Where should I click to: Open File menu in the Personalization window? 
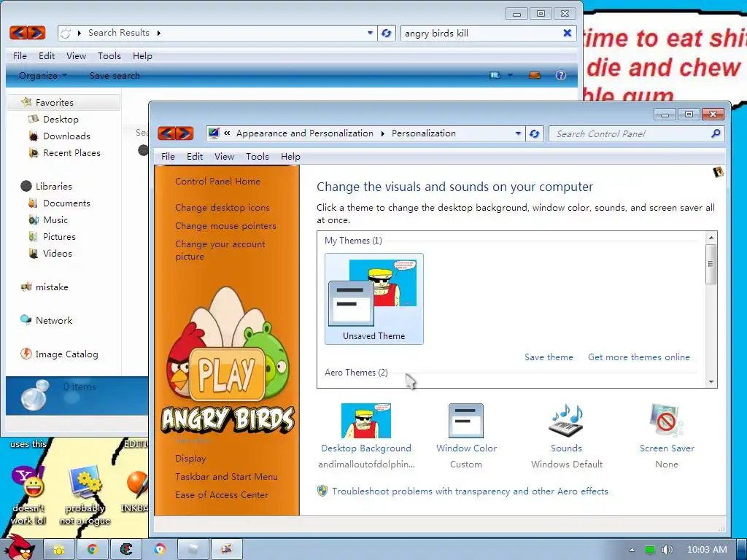click(x=168, y=156)
